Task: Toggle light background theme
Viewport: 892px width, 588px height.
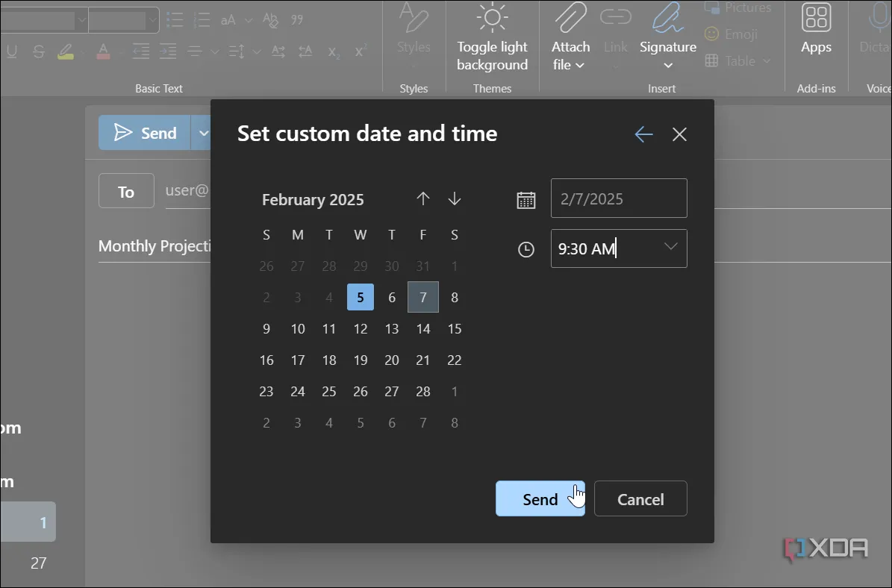Action: click(492, 46)
